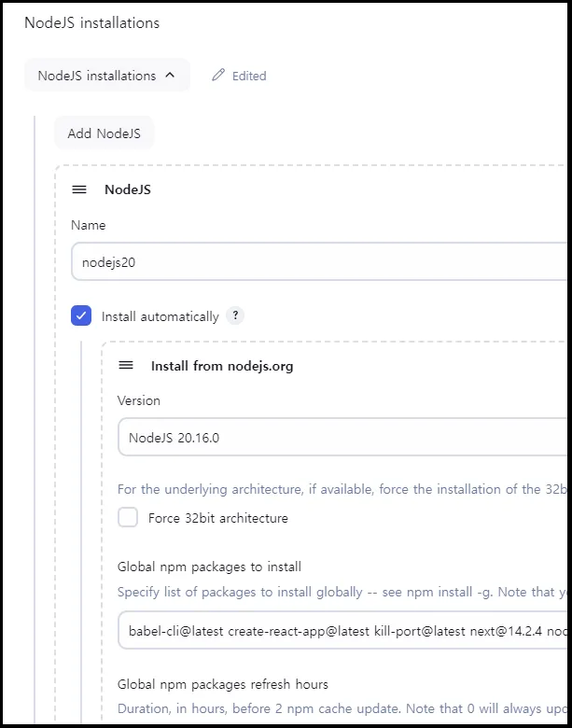Screen dimensions: 572x728
Task: Select the Install from nodejs.org heading
Action: [222, 366]
